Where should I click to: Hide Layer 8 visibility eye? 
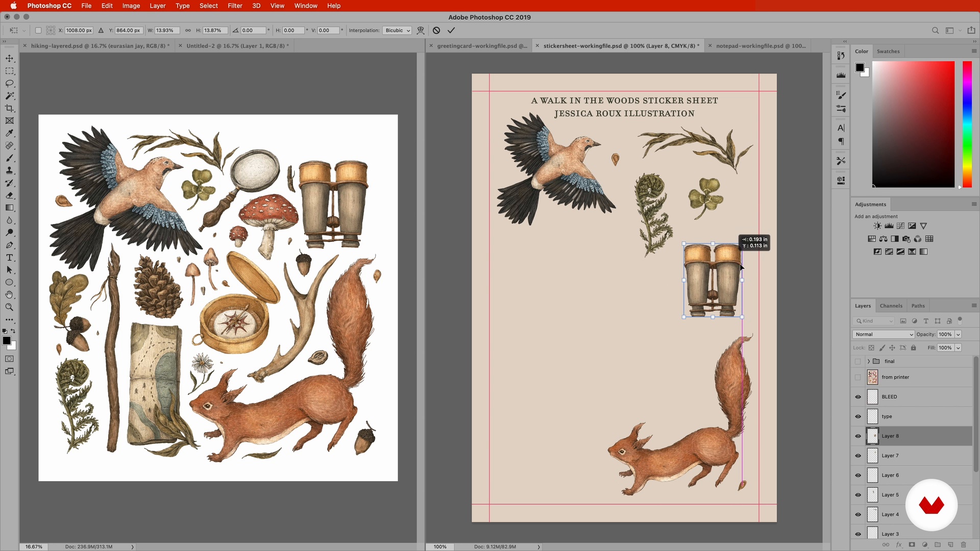[x=858, y=436]
